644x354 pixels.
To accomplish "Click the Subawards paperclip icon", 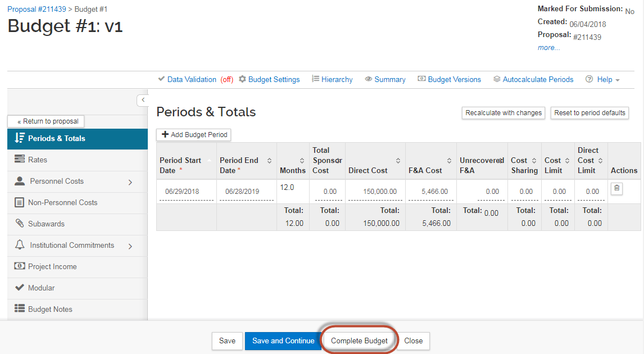I will 19,223.
